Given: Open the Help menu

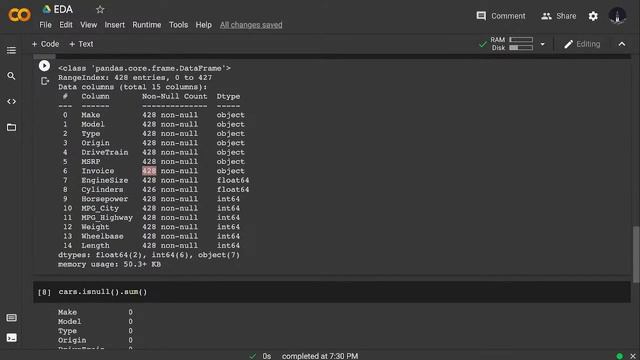Looking at the screenshot, I should (x=203, y=25).
